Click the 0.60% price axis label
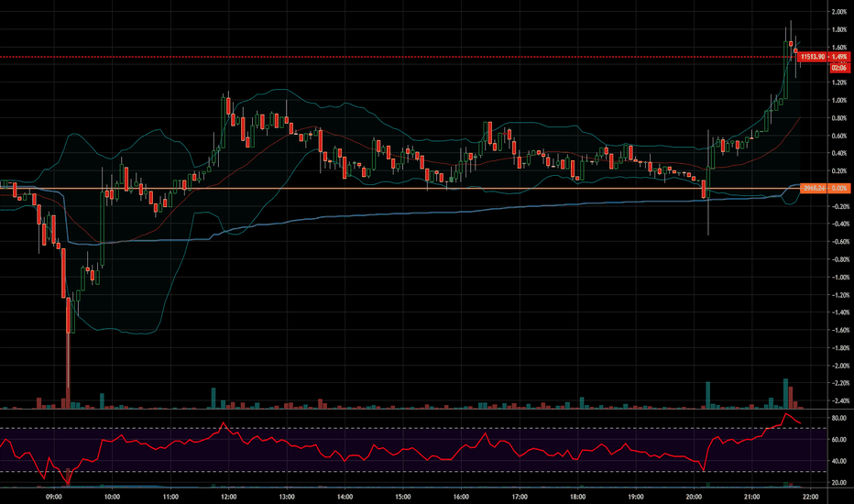Viewport: 854px width, 504px height. [x=838, y=136]
